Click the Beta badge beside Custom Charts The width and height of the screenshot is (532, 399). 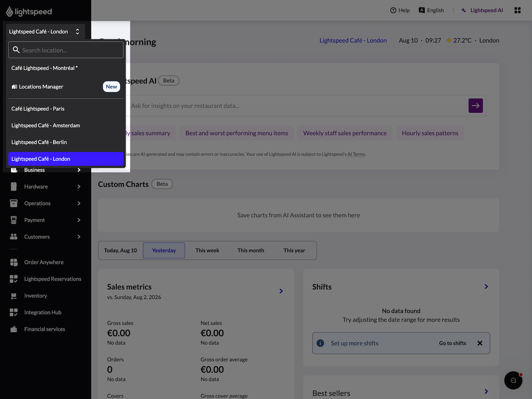[x=162, y=184]
